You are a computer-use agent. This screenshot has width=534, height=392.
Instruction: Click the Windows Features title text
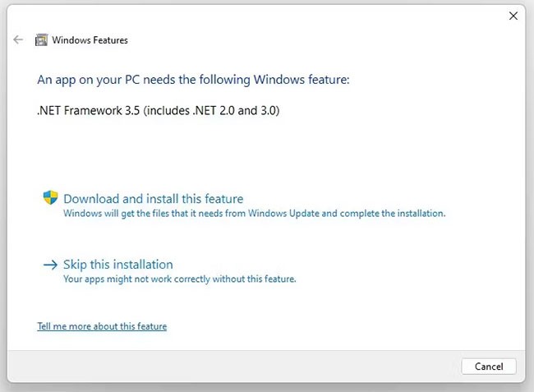click(x=90, y=39)
